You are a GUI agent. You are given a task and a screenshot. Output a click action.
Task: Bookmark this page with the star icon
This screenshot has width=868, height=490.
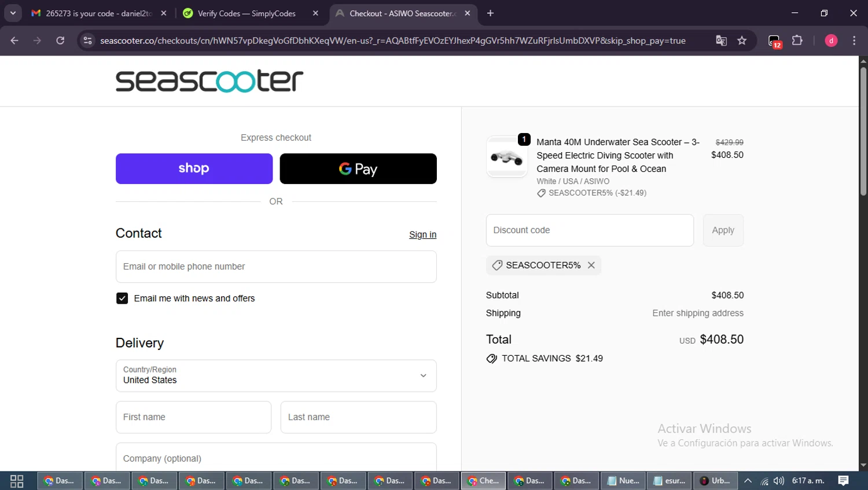point(742,40)
